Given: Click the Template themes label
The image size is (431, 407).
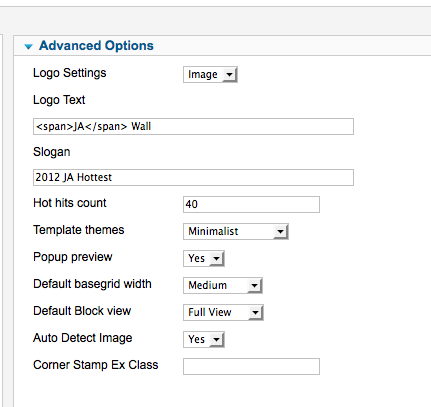Looking at the screenshot, I should point(79,230).
